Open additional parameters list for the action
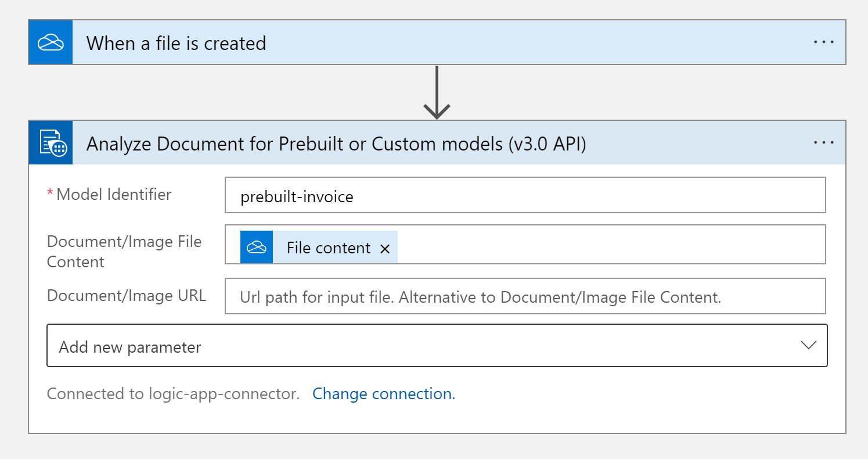The image size is (868, 459). 436,345
